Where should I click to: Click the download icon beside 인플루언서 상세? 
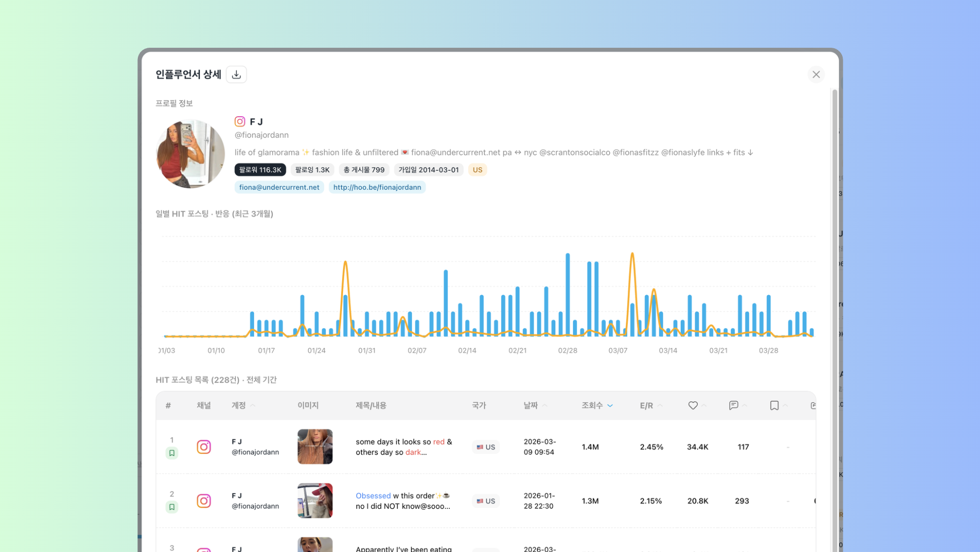(x=236, y=74)
